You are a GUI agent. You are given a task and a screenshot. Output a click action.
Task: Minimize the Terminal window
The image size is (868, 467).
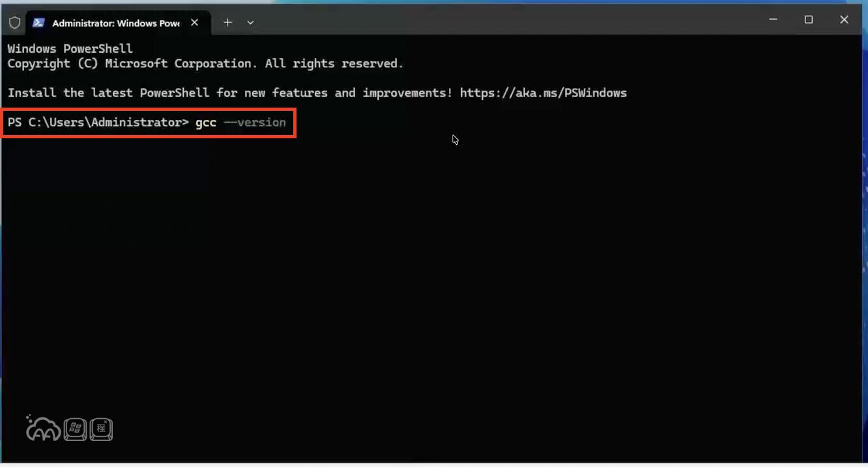tap(773, 20)
